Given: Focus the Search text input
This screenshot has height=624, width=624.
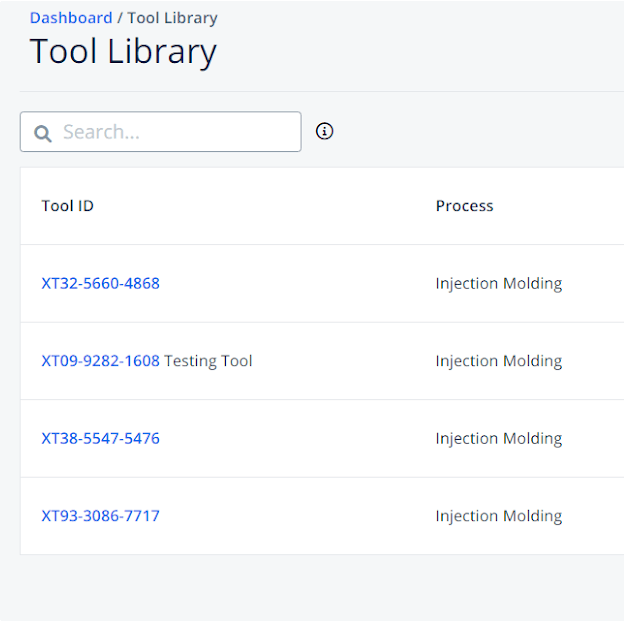Looking at the screenshot, I should [x=175, y=132].
